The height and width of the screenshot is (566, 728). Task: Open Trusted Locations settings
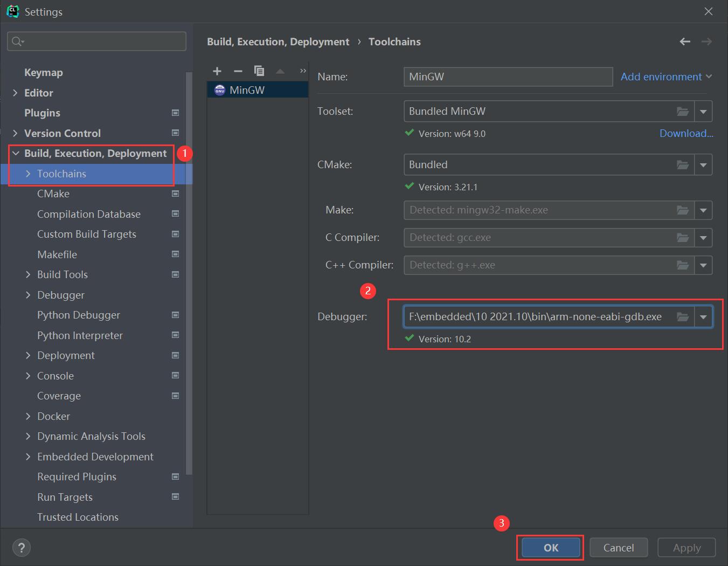[x=78, y=517]
